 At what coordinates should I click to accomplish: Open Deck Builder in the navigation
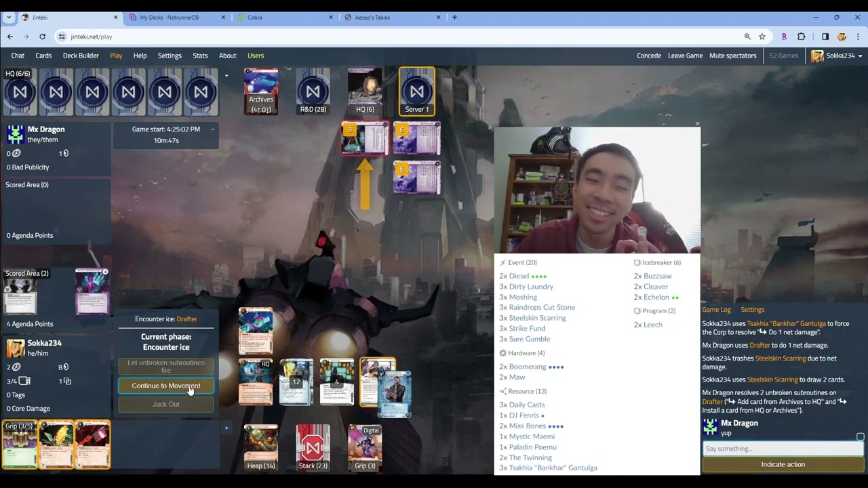(81, 56)
